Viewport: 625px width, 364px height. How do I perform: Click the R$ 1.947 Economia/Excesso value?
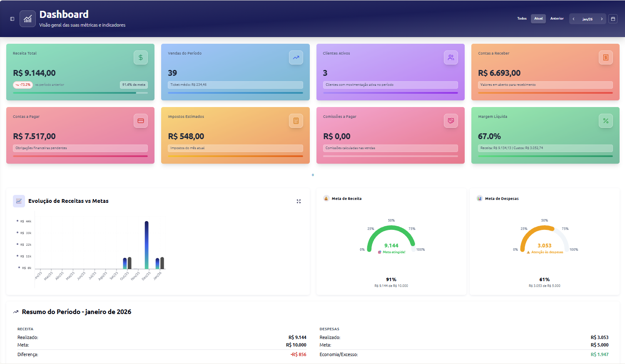point(600,355)
